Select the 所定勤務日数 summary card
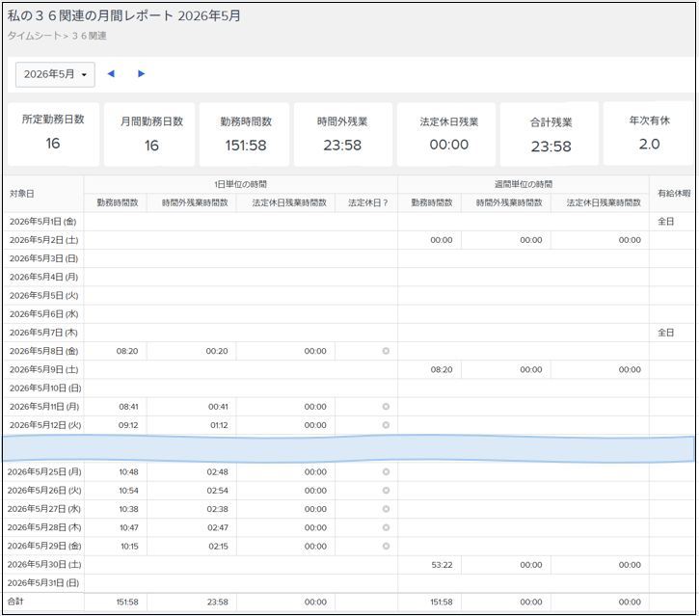 53,134
